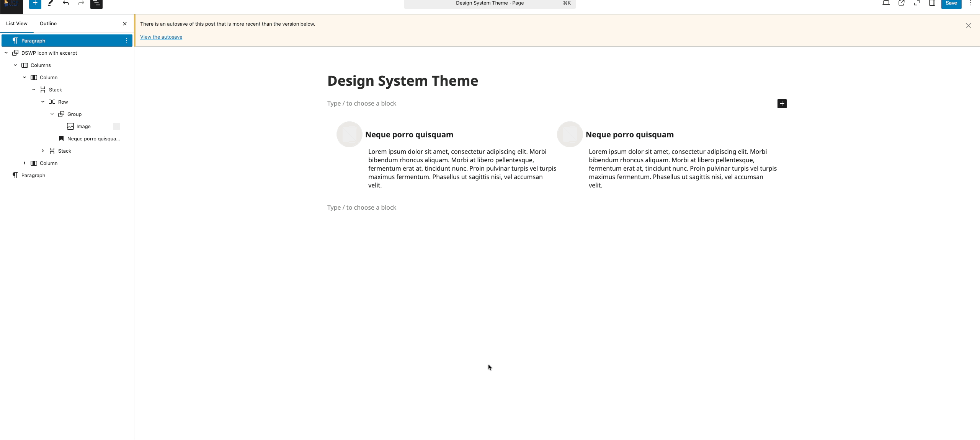
Task: Click the Undo arrow
Action: [66, 3]
